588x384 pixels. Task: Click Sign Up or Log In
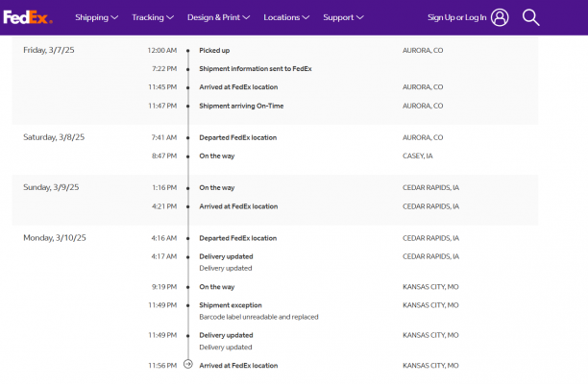456,17
